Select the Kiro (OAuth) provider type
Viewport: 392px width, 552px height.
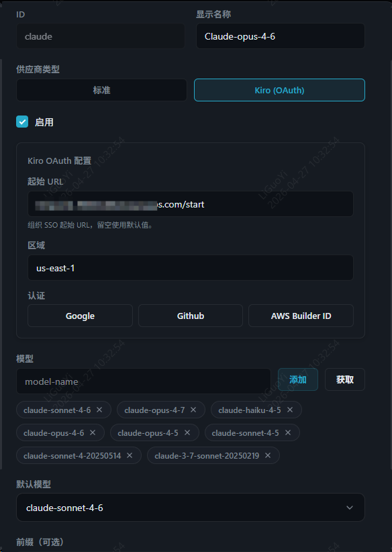pos(279,90)
